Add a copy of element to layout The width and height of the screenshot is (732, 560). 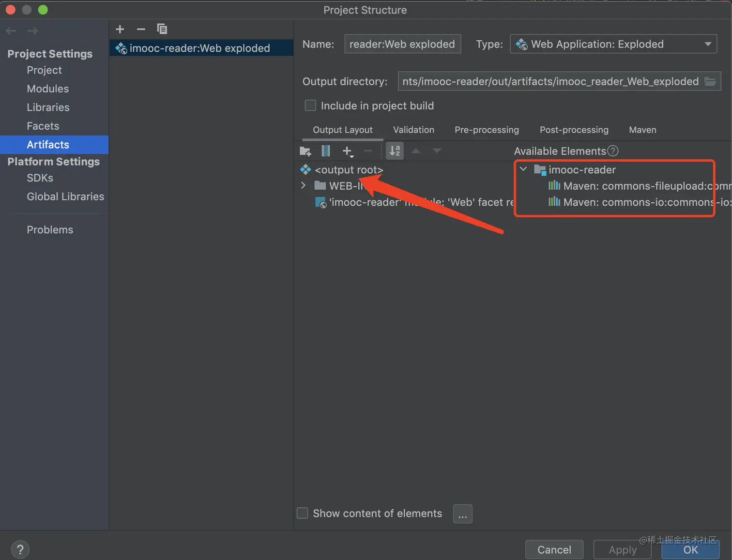(348, 151)
